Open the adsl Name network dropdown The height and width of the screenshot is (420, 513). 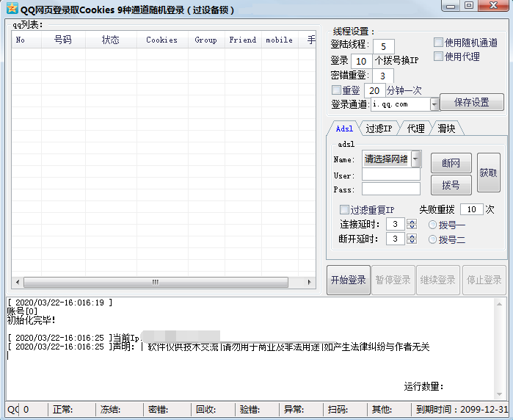point(415,159)
